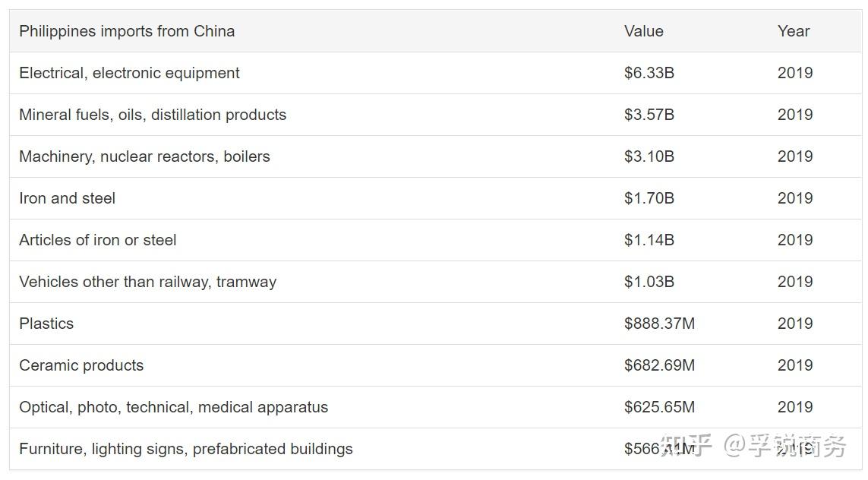This screenshot has height=480, width=868.
Task: Click the Year column header
Action: (793, 31)
